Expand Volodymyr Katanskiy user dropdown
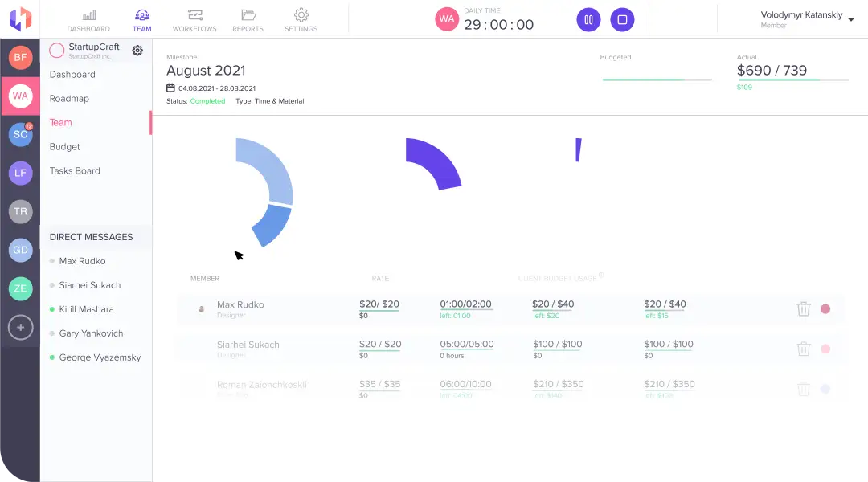 coord(851,19)
